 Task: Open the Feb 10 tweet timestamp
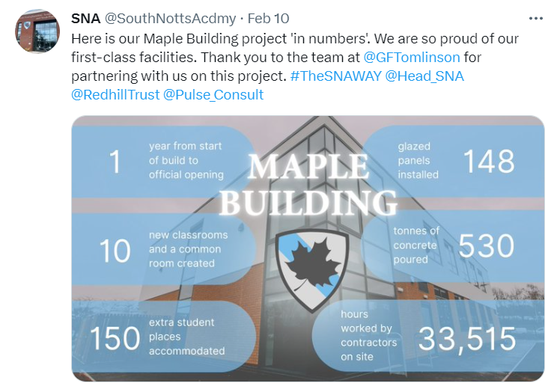point(268,19)
